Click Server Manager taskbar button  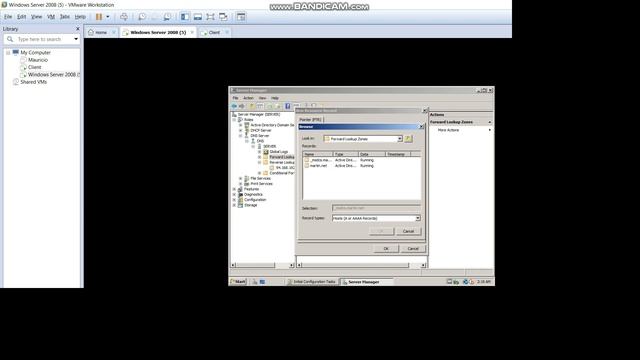click(x=366, y=282)
